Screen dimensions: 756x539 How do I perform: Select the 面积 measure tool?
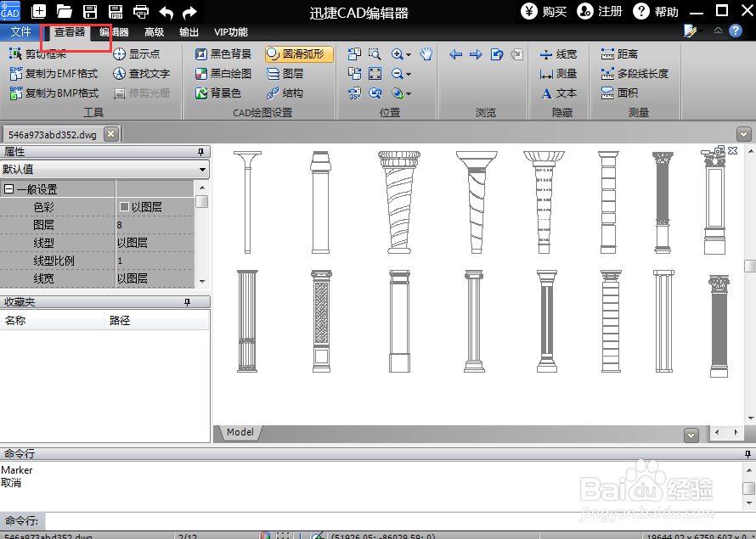(x=619, y=93)
